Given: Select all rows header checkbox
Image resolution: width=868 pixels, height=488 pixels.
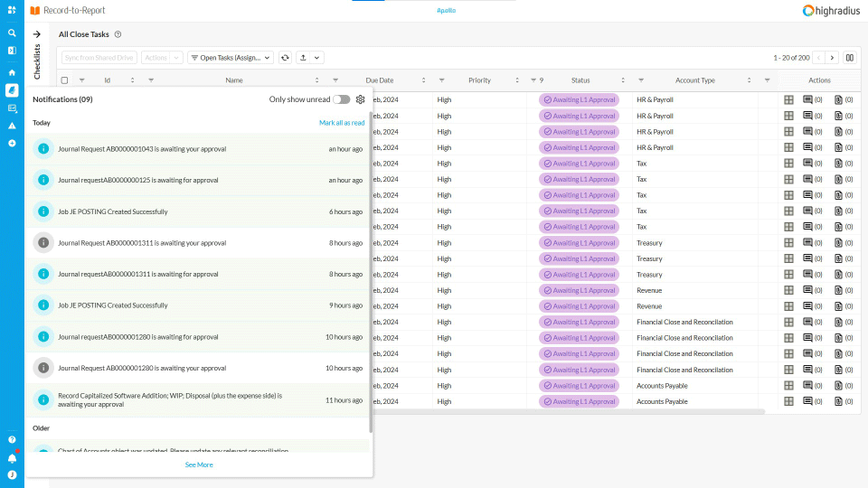Looking at the screenshot, I should [x=64, y=80].
